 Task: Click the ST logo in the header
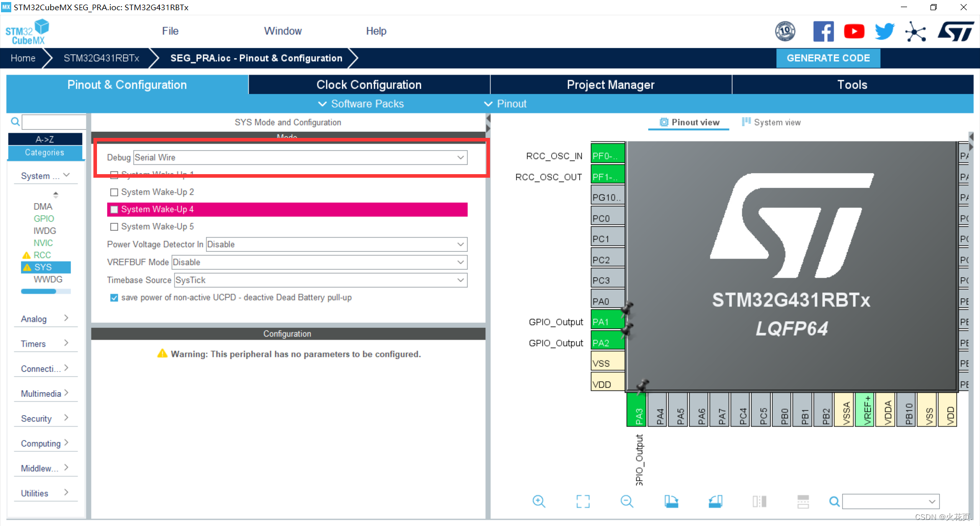[955, 31]
